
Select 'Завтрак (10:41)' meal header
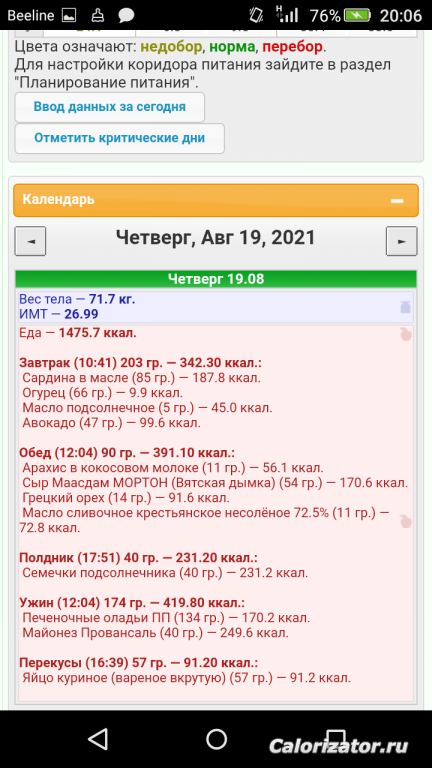click(140, 363)
